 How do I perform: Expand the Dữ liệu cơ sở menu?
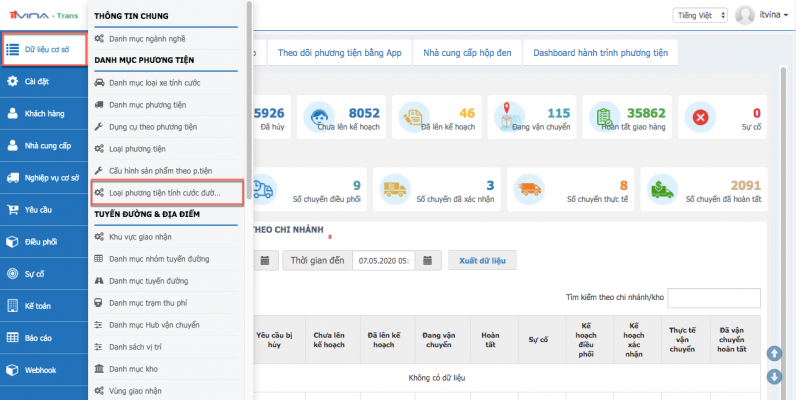tap(44, 49)
